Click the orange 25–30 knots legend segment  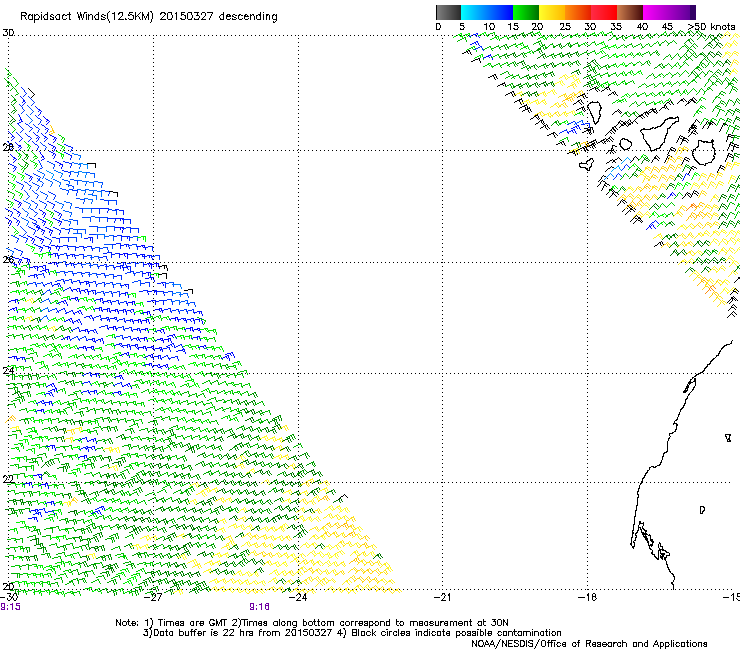coord(578,12)
